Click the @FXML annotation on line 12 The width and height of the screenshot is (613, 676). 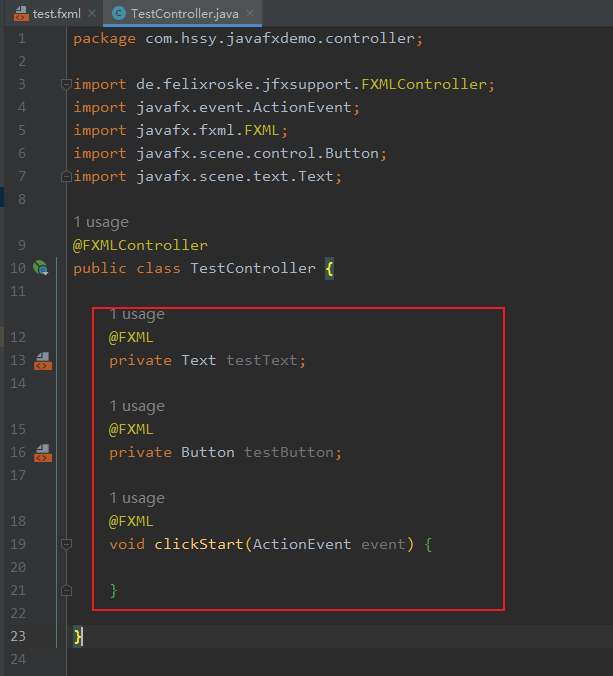coord(131,337)
